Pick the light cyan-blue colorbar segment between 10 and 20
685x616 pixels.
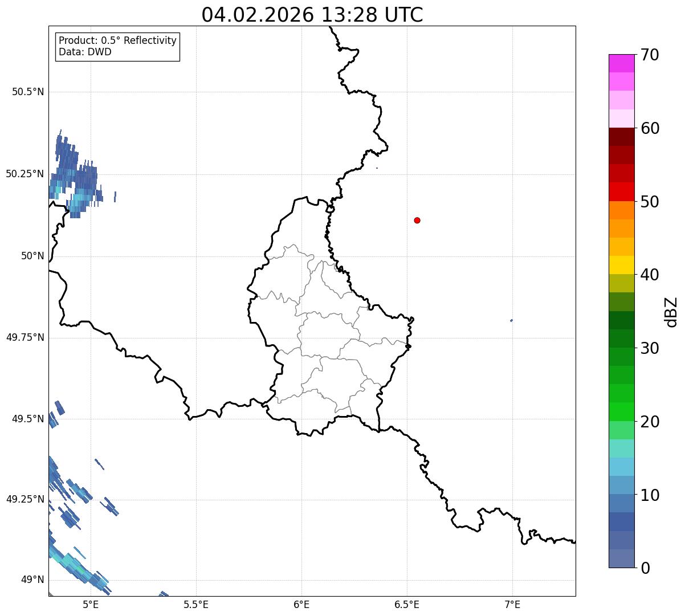pos(621,467)
